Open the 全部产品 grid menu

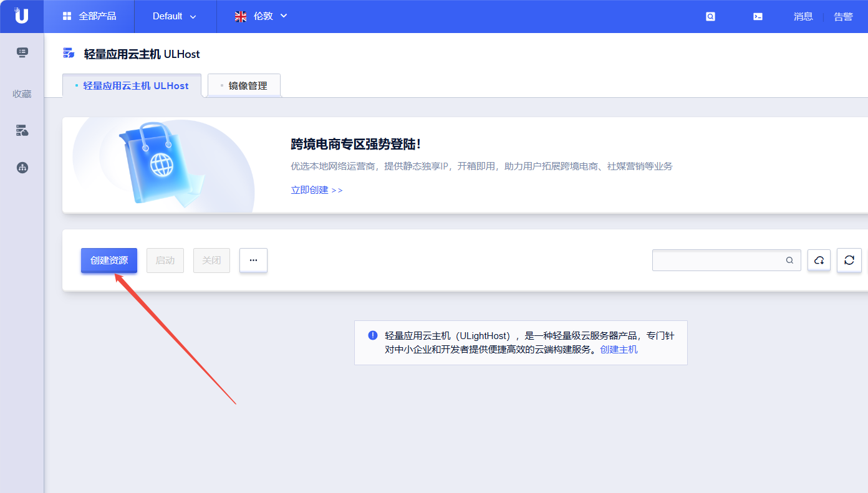coord(89,16)
